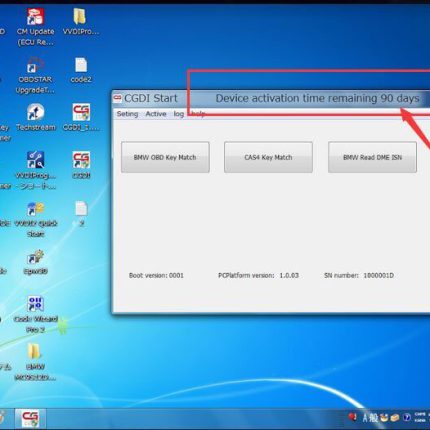Viewport: 430px width, 430px height.
Task: Click the IME input mode 'A' indicator
Action: pos(365,417)
